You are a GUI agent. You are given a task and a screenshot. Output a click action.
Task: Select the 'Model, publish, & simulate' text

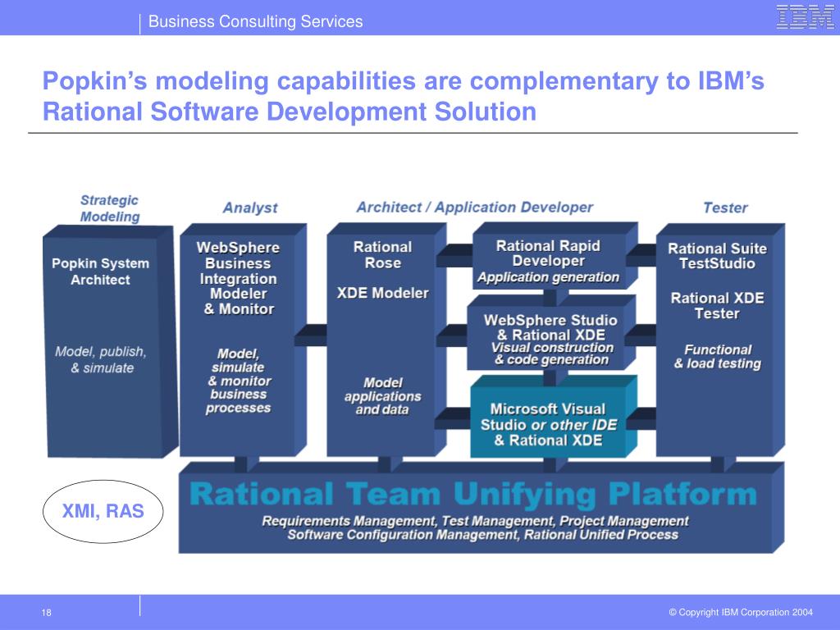[x=101, y=359]
